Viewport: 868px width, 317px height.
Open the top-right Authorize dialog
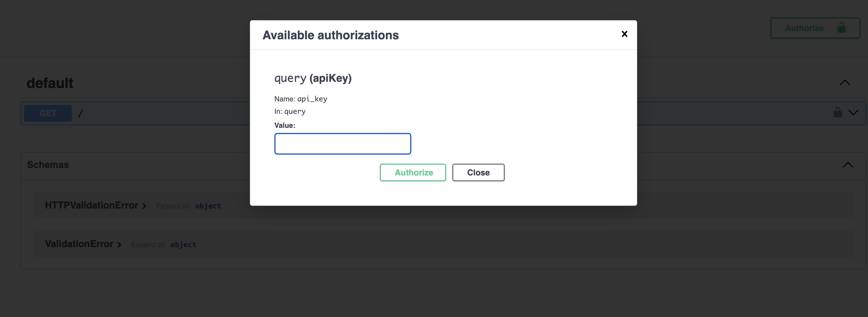[x=815, y=28]
